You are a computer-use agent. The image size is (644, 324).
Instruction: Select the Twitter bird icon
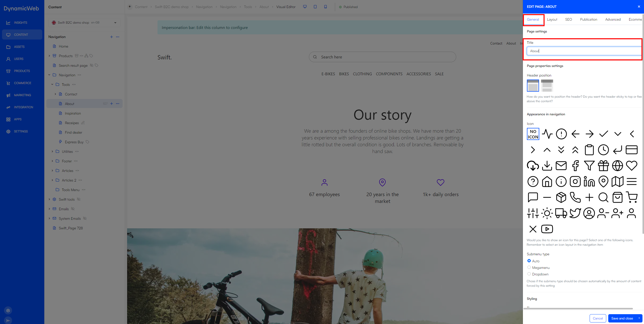click(x=575, y=213)
